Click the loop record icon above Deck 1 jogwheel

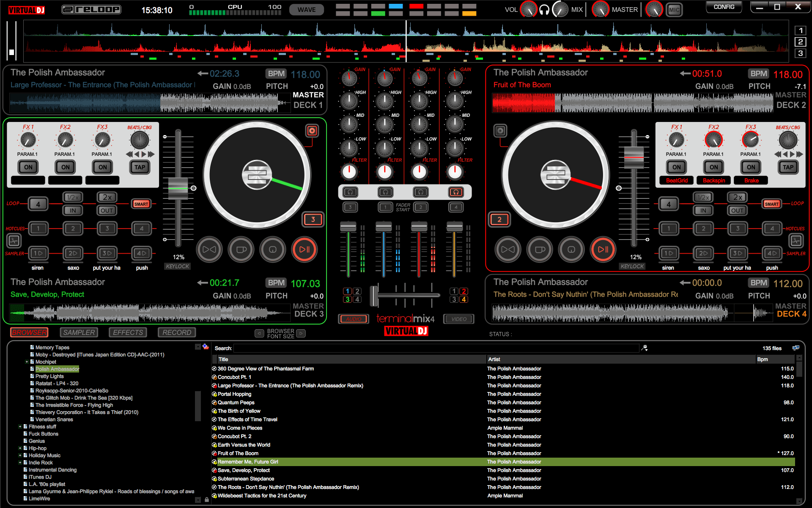tap(312, 131)
